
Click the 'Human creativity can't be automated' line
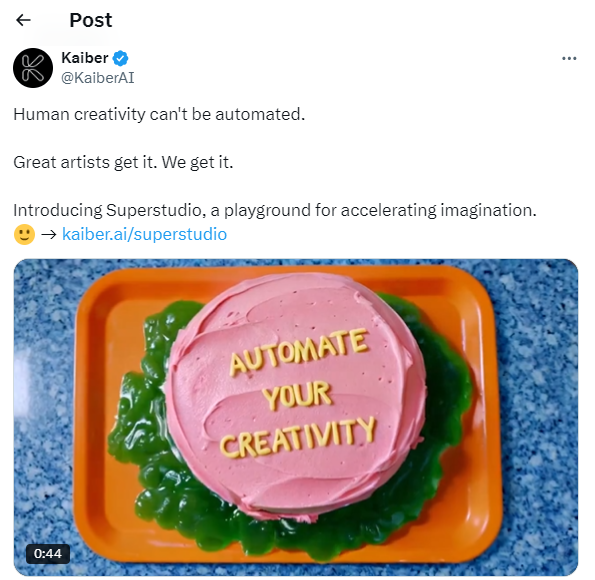point(159,114)
